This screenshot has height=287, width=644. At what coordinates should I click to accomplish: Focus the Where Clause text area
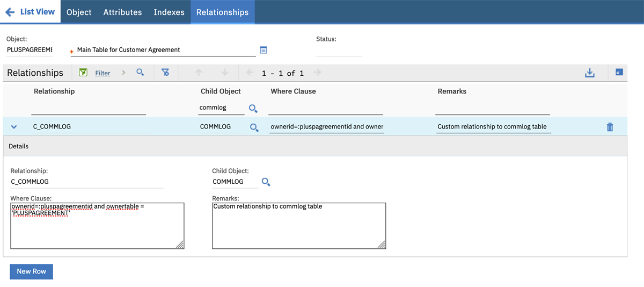(97, 226)
